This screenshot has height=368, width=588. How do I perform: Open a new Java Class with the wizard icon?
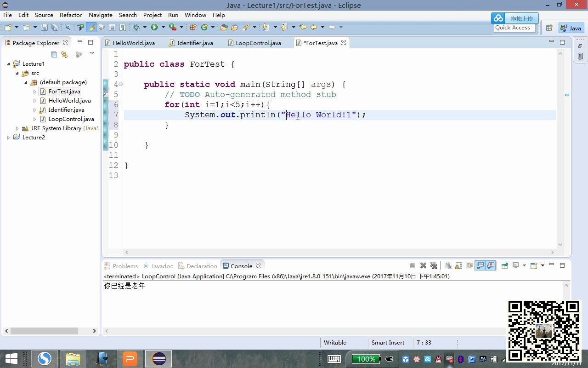(205, 27)
